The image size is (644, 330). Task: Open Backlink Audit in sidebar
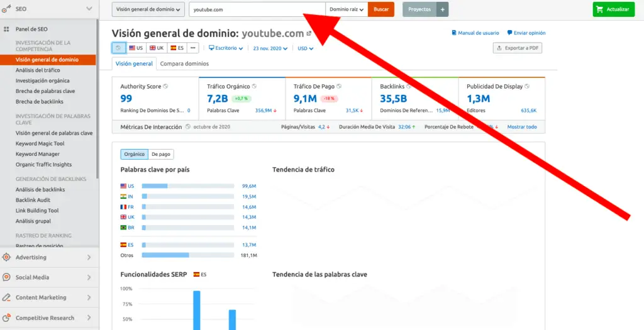[33, 200]
